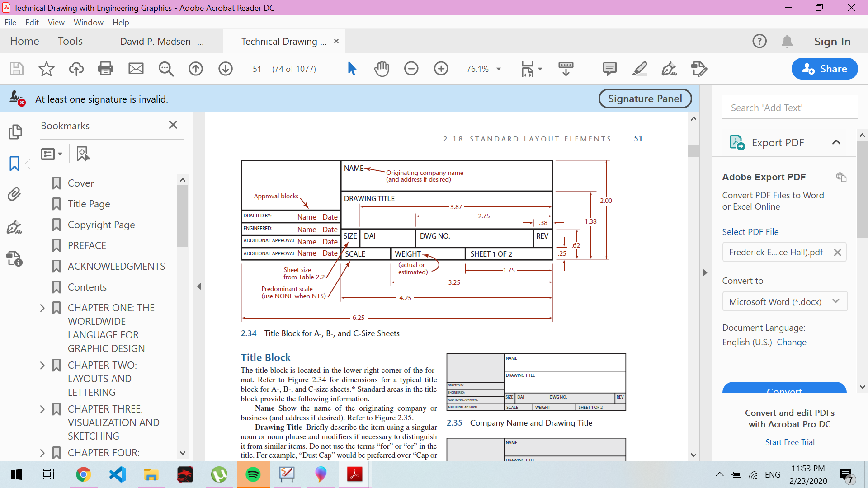
Task: Open the Add Comment sticky note tool
Action: pyautogui.click(x=609, y=69)
